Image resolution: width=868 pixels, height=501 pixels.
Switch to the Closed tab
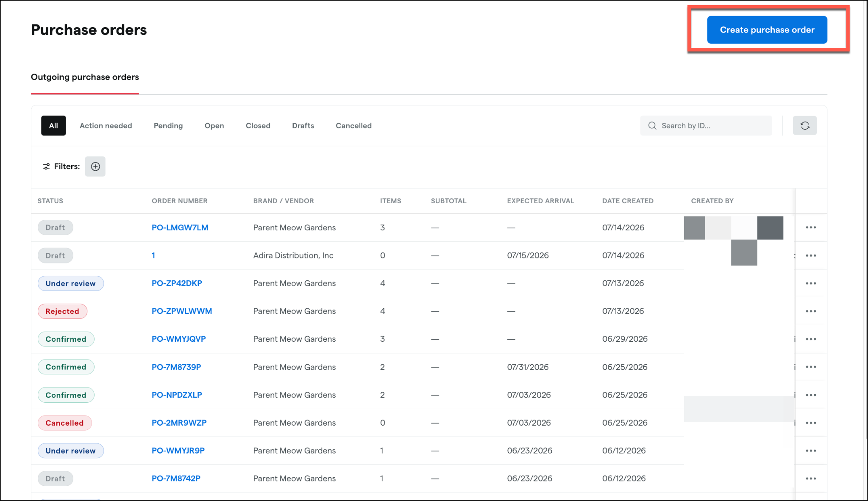click(258, 126)
